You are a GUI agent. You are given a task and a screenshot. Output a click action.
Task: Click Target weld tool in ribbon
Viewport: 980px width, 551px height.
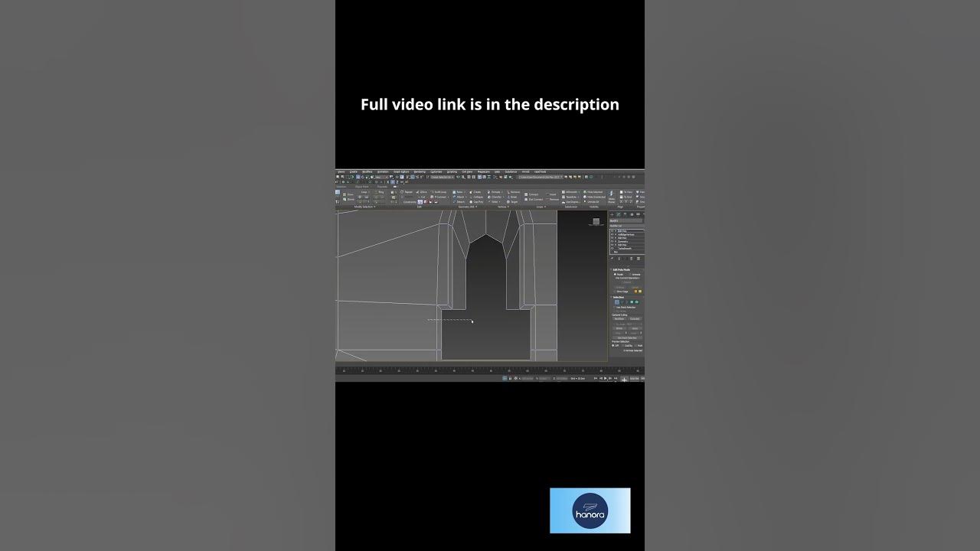512,202
